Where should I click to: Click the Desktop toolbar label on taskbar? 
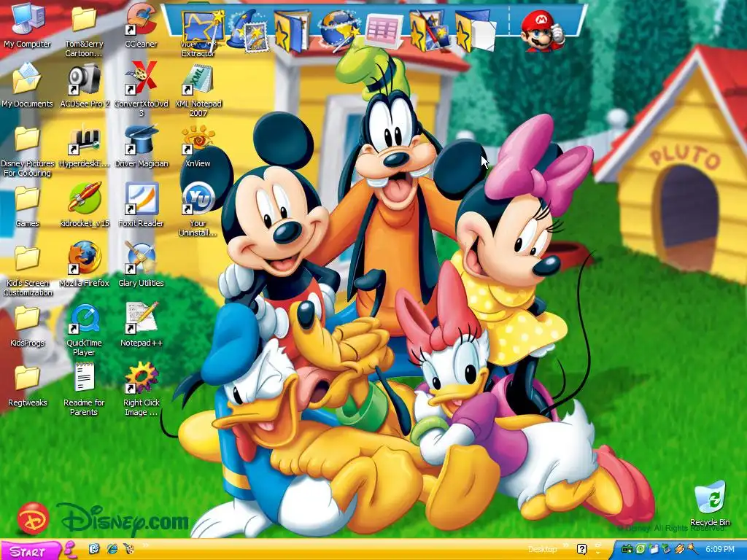[542, 549]
